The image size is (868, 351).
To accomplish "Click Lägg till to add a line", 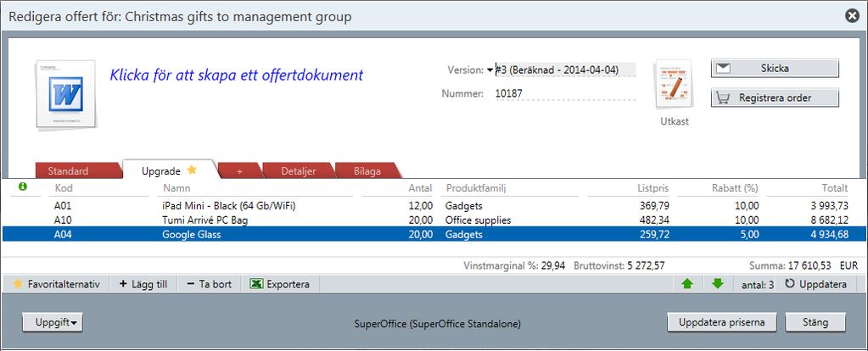I will point(143,284).
